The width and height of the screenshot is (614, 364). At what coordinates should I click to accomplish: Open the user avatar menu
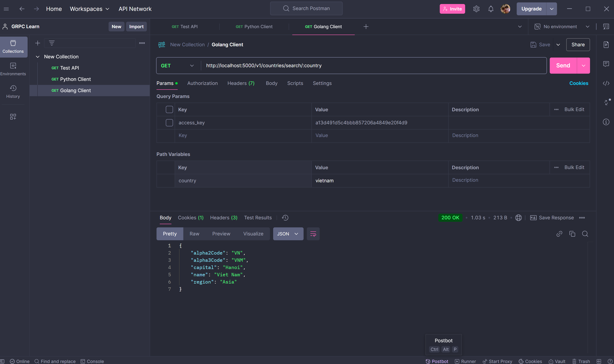[x=505, y=9]
